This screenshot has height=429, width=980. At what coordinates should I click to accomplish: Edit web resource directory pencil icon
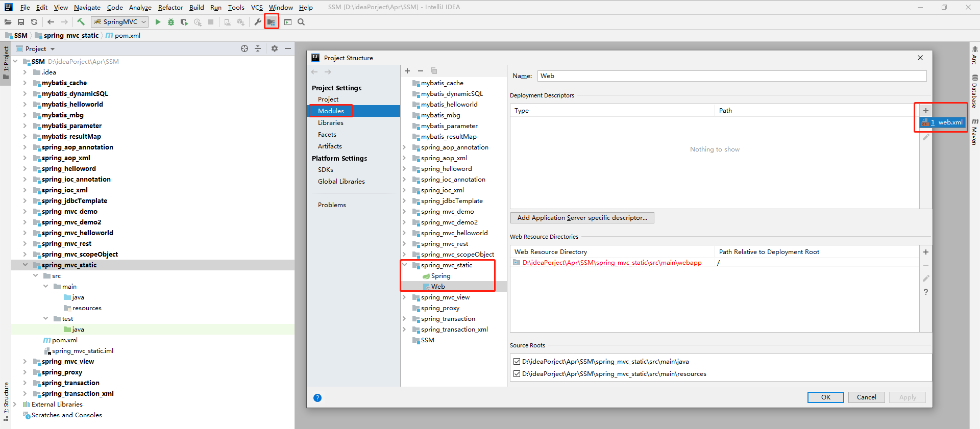[x=926, y=279]
